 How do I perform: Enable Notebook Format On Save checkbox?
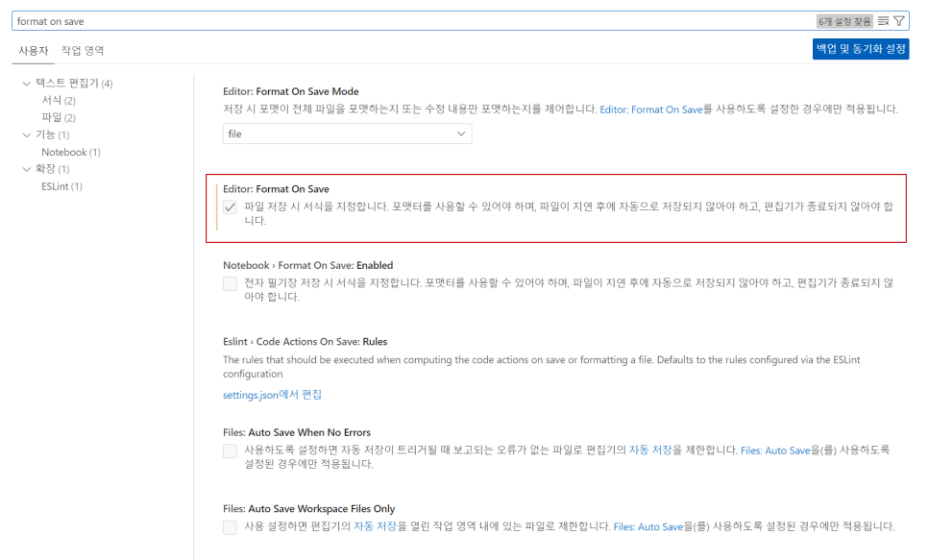231,283
